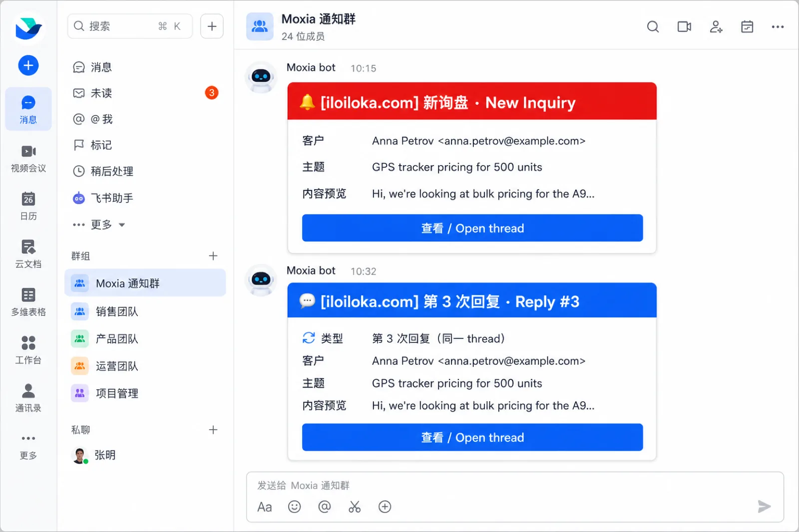Open the emoji picker

(295, 507)
